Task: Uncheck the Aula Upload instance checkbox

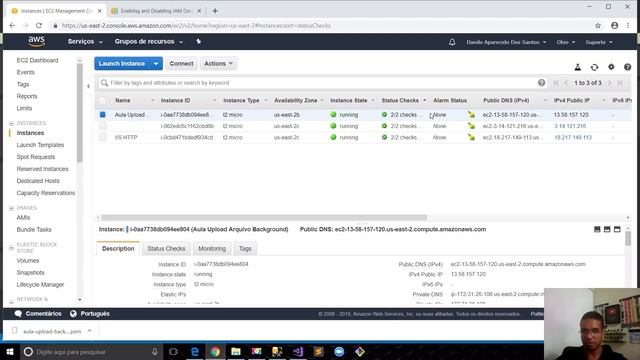Action: (x=102, y=115)
